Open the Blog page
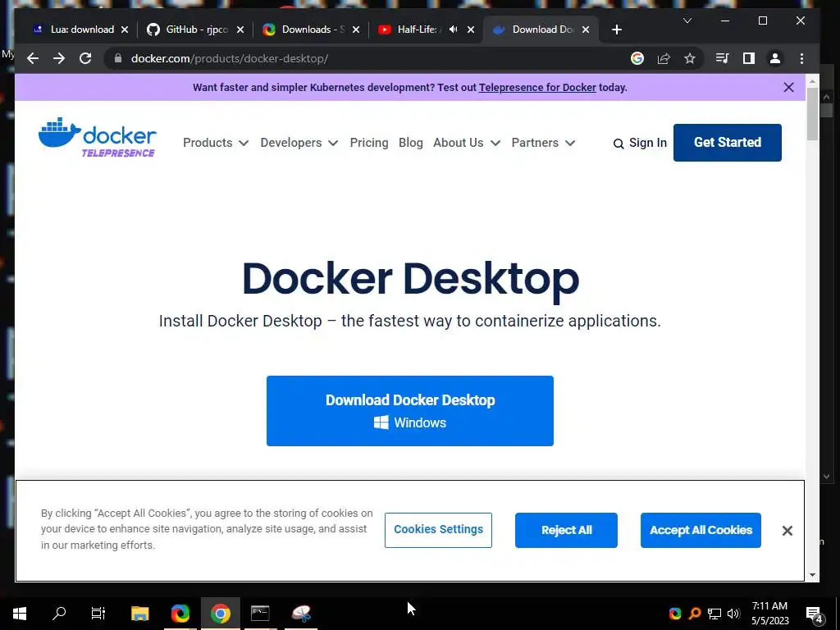The height and width of the screenshot is (630, 840). point(411,143)
